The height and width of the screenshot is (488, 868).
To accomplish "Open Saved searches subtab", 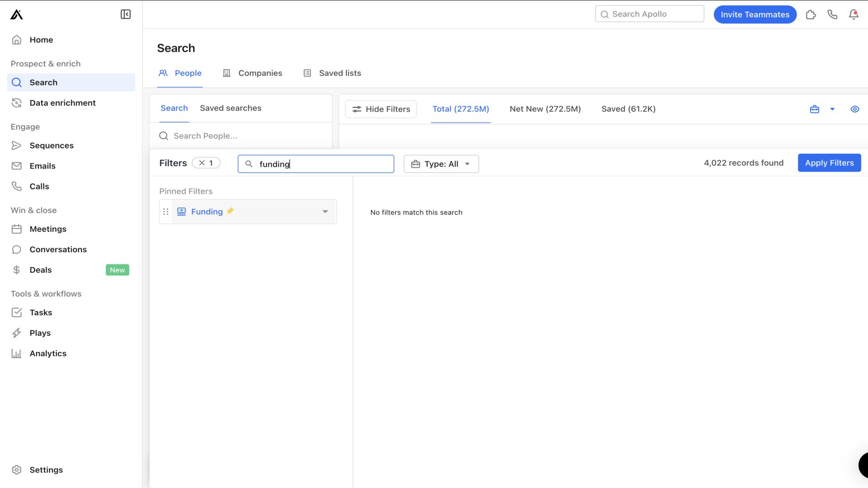I will coord(231,108).
